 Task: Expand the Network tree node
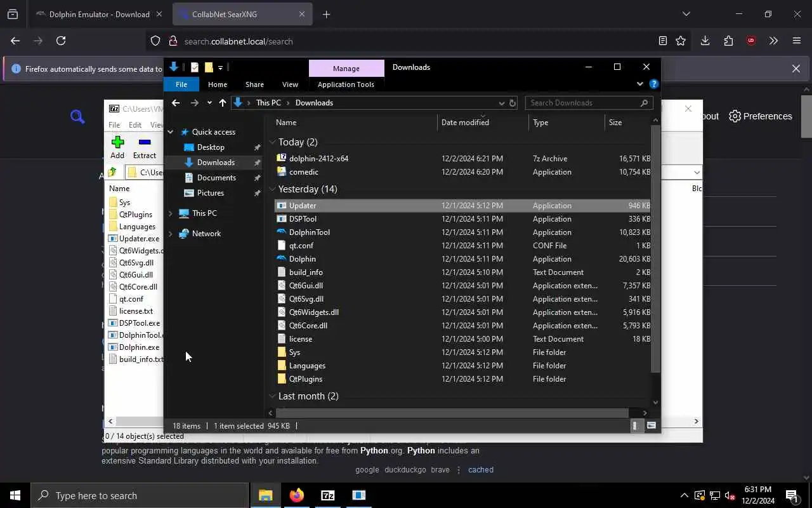(171, 234)
